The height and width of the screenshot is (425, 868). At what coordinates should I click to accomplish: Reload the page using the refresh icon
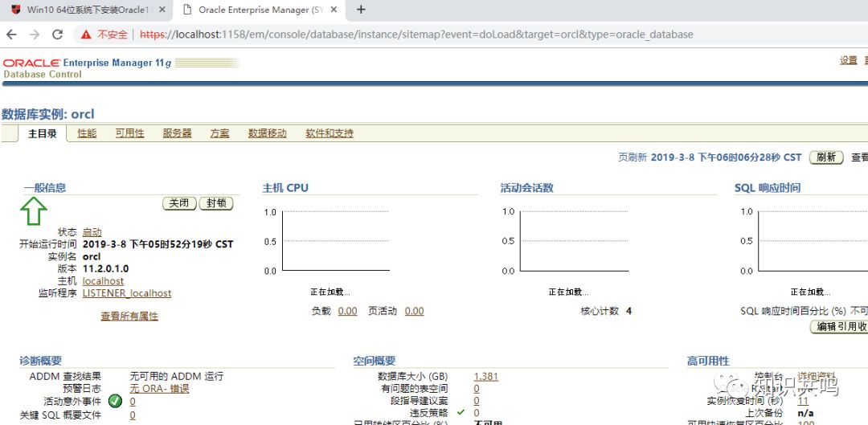point(58,35)
